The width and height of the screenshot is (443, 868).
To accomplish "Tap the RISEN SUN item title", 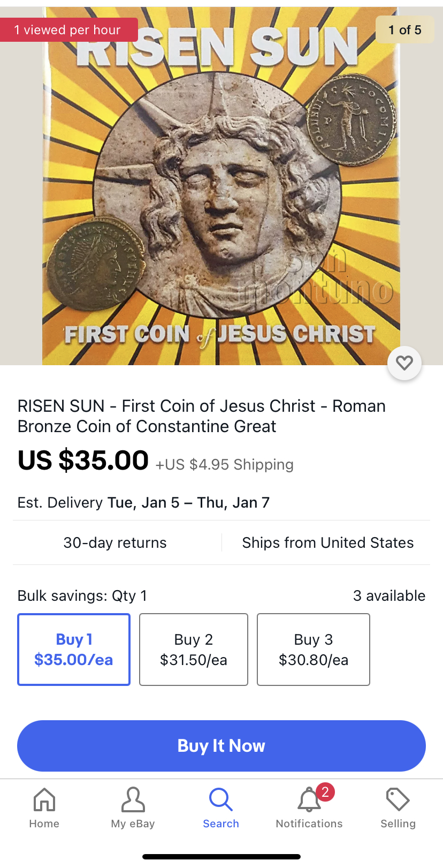I will 201,416.
